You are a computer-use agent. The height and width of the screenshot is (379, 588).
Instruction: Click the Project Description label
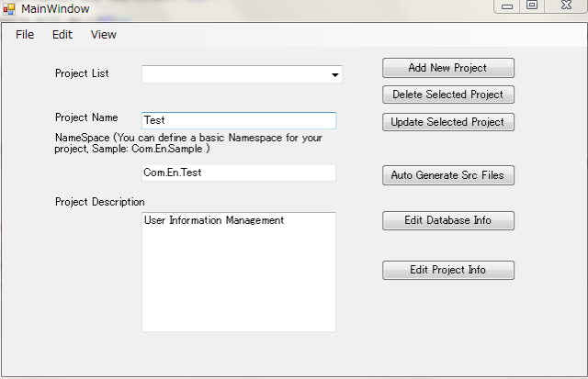pos(100,202)
